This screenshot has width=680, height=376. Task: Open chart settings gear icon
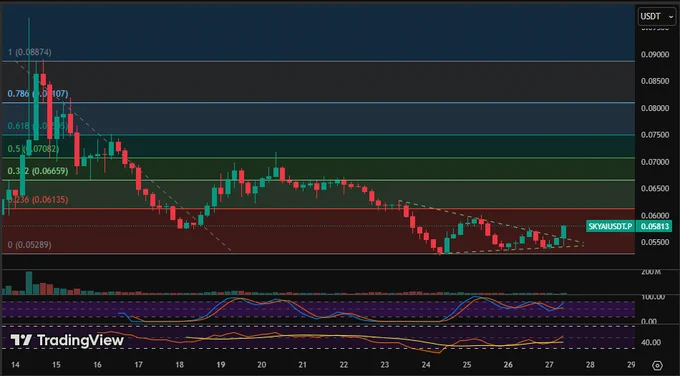(x=657, y=365)
